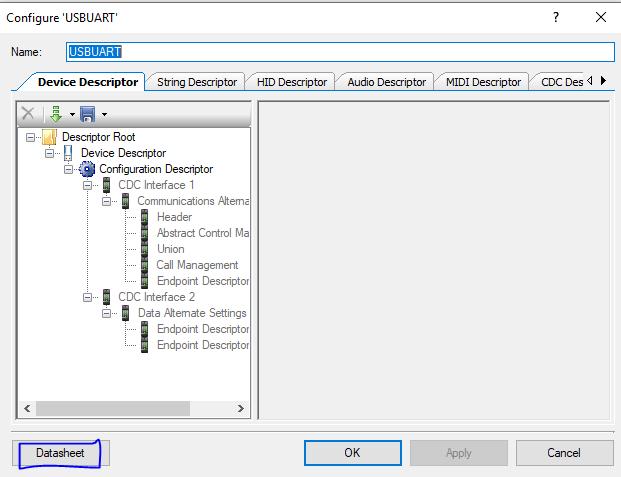Click the save descriptor floppy disk icon
621x477 pixels.
tap(87, 114)
